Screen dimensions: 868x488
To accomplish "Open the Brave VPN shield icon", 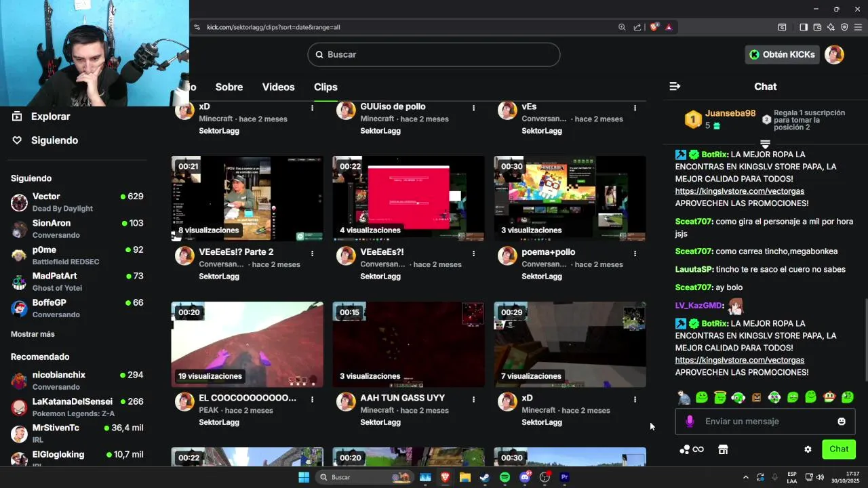I will coord(844,27).
